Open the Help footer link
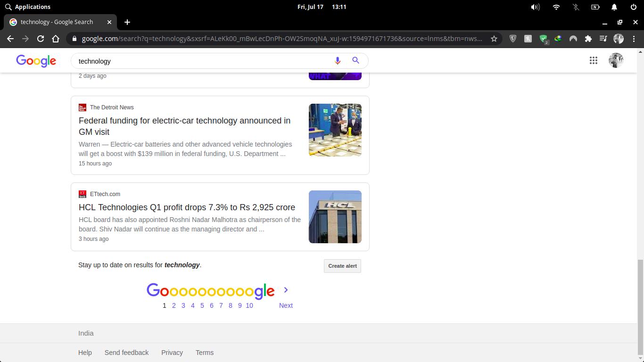 [x=85, y=353]
